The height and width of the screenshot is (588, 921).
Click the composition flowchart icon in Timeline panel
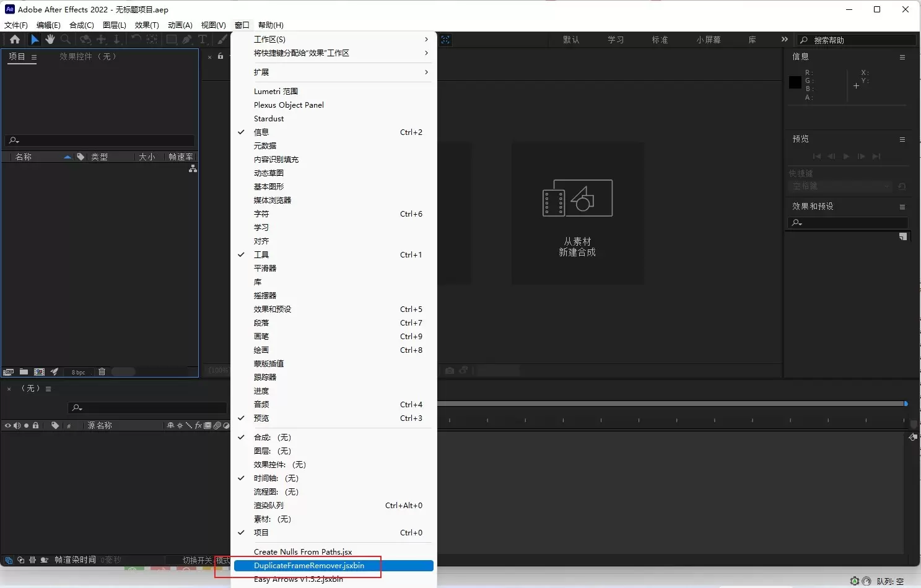point(912,437)
